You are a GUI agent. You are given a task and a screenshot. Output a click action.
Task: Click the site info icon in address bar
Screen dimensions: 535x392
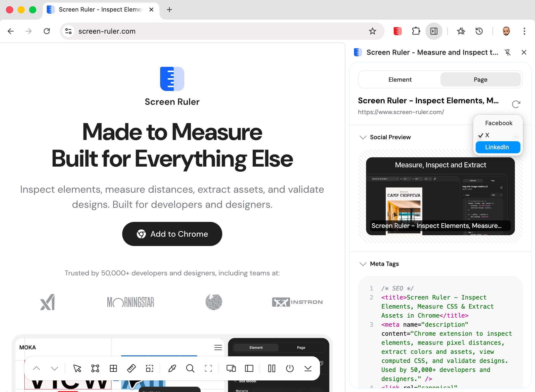(x=68, y=31)
